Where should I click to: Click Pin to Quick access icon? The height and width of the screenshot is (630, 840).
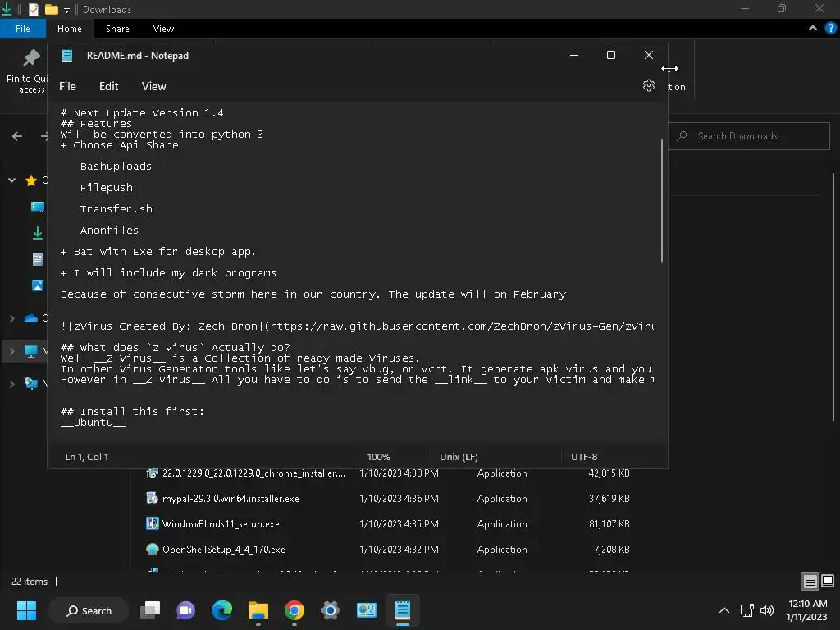[31, 58]
